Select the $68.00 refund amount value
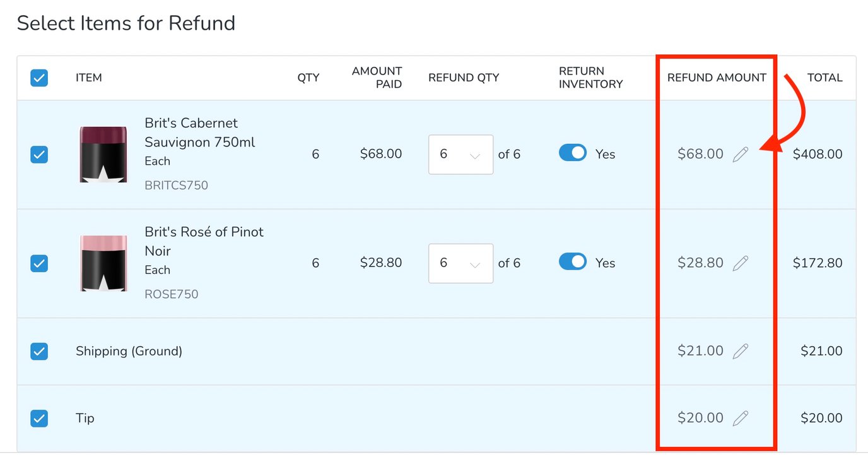This screenshot has width=868, height=459. [700, 153]
